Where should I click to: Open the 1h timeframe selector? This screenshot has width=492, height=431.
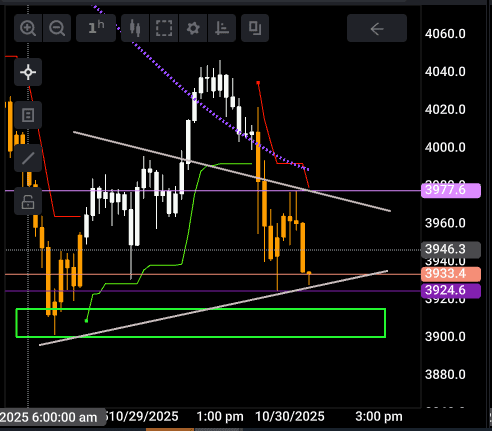[x=96, y=28]
